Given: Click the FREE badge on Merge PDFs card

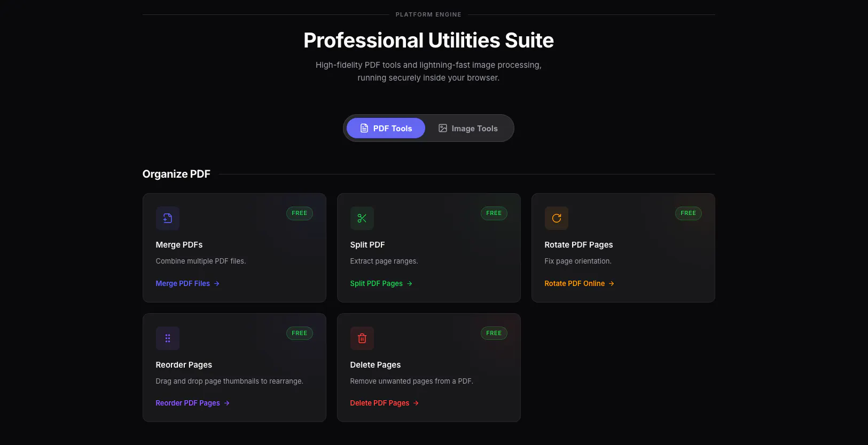Looking at the screenshot, I should pyautogui.click(x=300, y=213).
